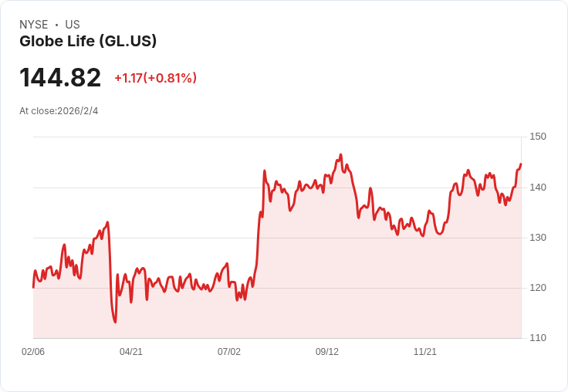Click the separator dot between NYSE and US
Image resolution: width=568 pixels, height=392 pixels.
tap(56, 25)
